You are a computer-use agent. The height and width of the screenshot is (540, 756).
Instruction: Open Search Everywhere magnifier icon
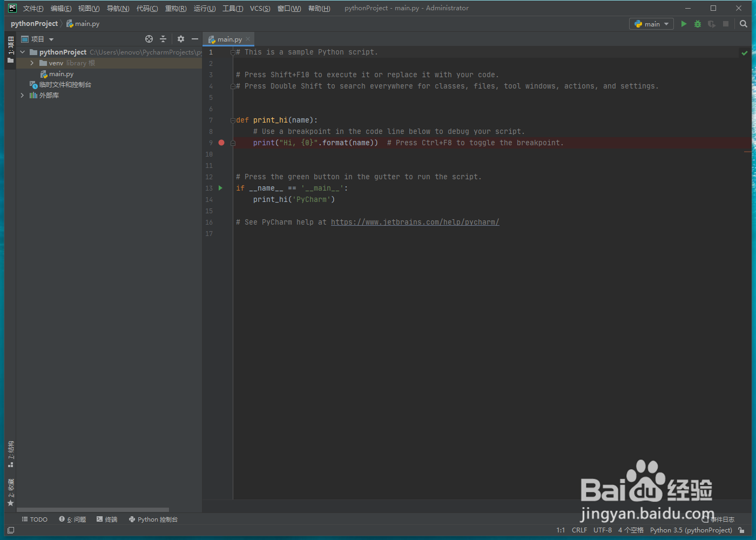click(744, 24)
